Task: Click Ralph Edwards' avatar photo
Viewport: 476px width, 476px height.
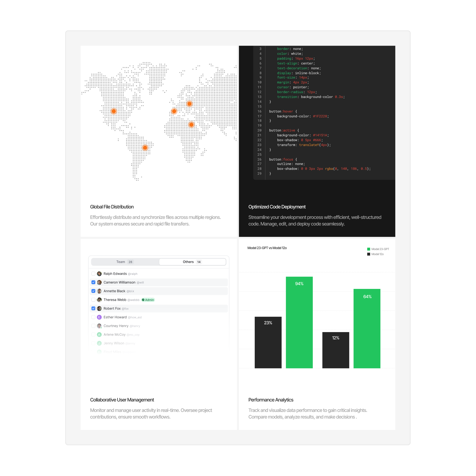Action: pos(99,274)
